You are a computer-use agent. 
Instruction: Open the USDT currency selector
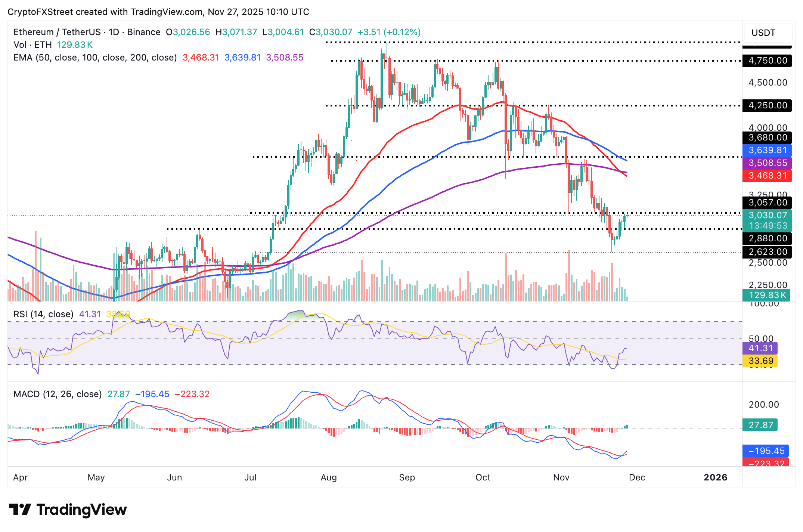click(x=768, y=33)
